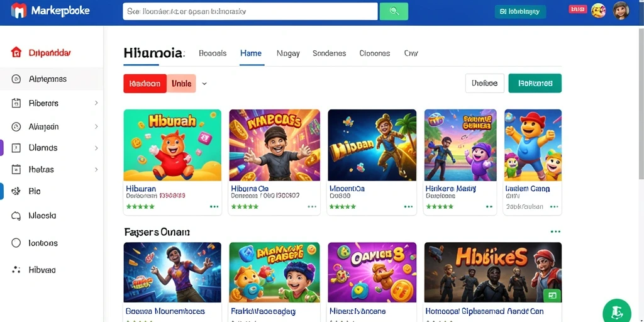Viewport: 644px width, 322px height.
Task: Click the vertical scrollbar on right edge
Action: [x=641, y=103]
